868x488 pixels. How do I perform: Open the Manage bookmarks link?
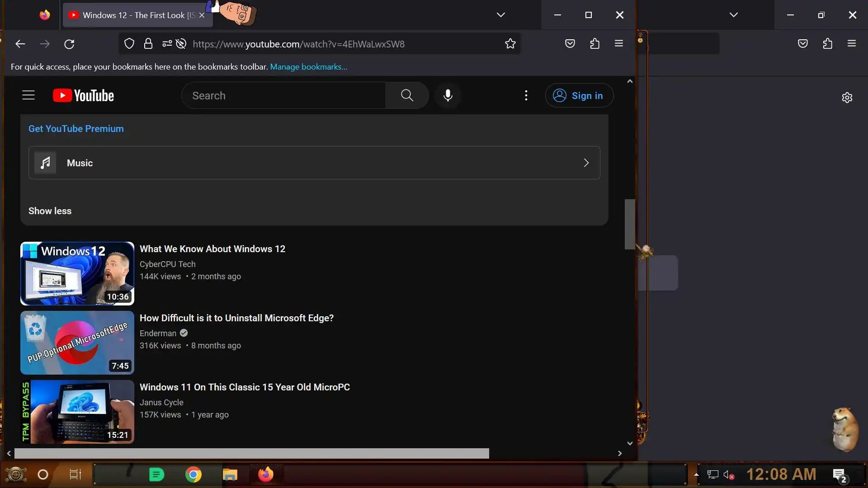point(308,67)
